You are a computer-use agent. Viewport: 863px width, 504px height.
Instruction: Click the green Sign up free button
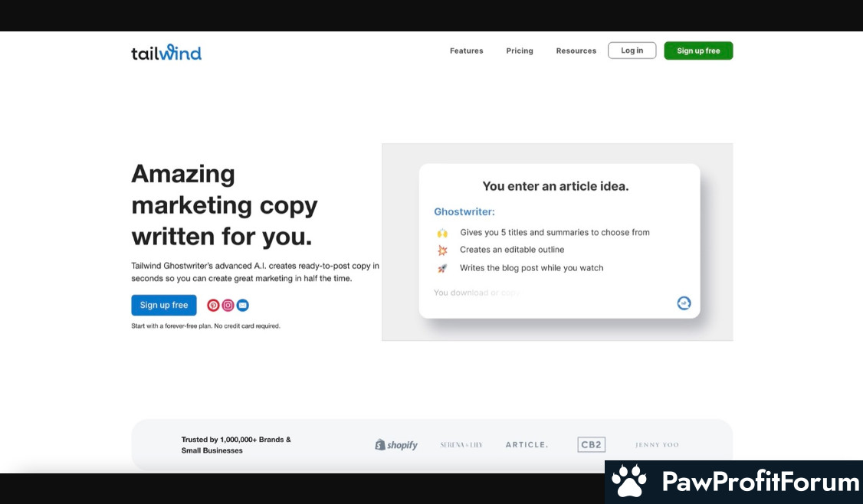click(x=698, y=51)
